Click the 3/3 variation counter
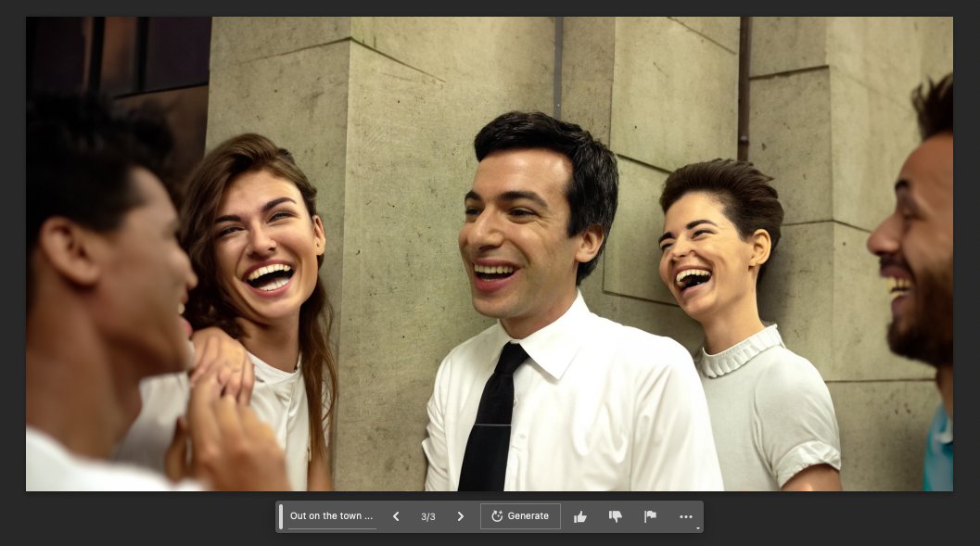 [x=428, y=516]
